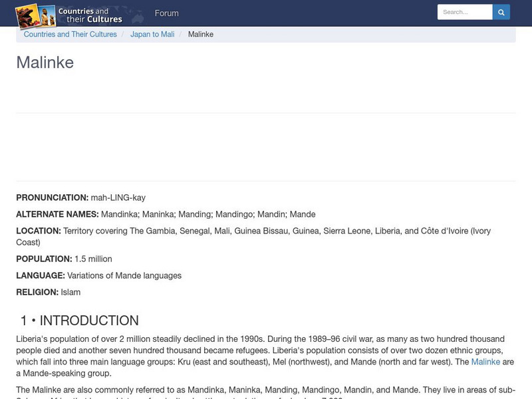Click the PRONUNCIATION label
The image size is (532, 399).
[x=53, y=198]
